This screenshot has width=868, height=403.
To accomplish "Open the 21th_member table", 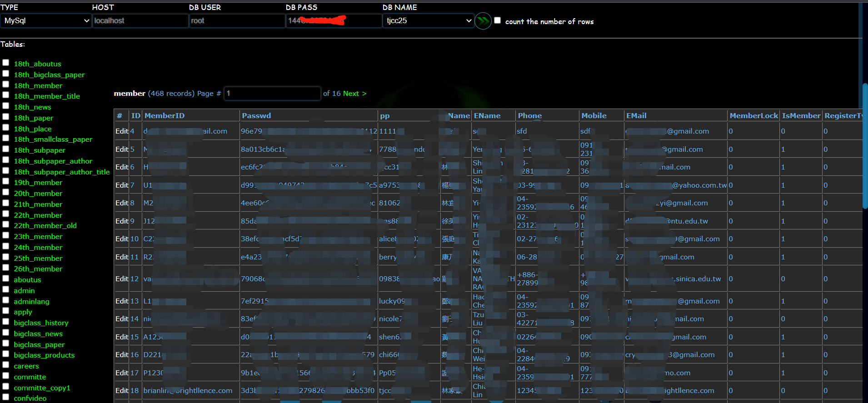I will 38,204.
